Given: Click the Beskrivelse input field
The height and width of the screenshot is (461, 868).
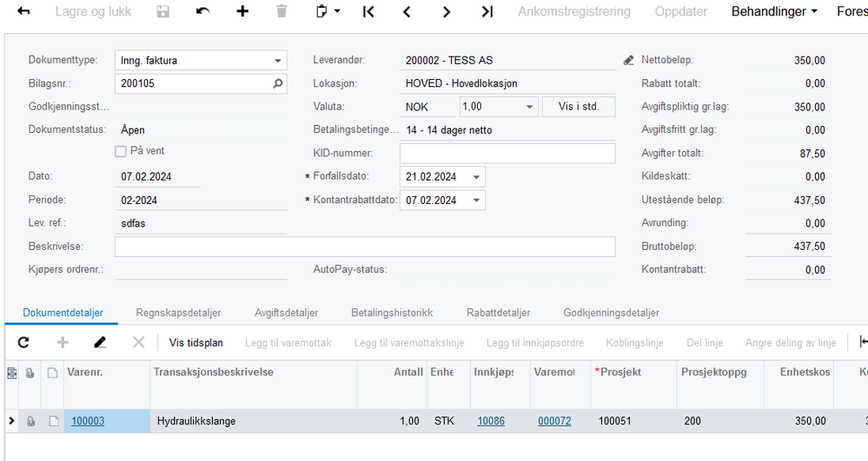Looking at the screenshot, I should point(365,247).
